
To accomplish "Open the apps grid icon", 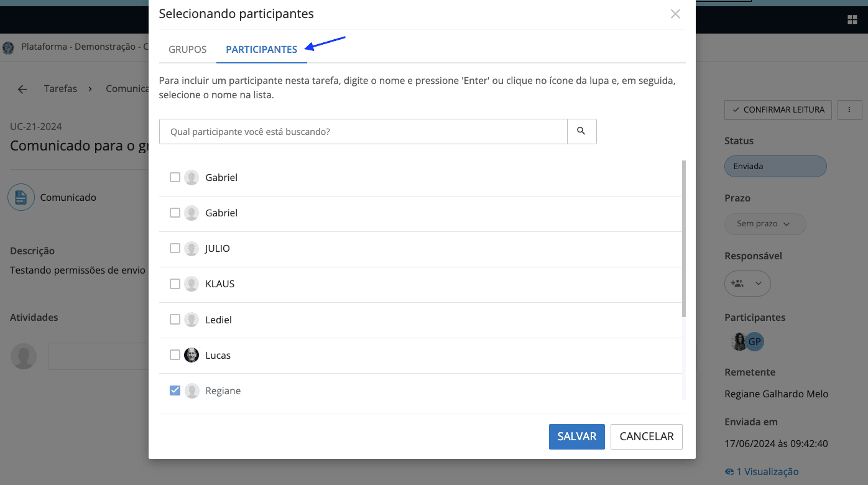I will [852, 20].
